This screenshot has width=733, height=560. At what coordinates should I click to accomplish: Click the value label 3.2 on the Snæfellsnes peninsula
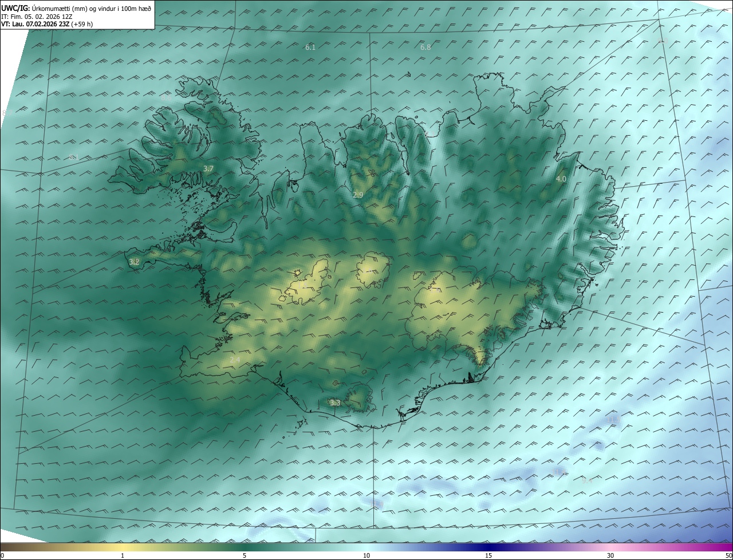coord(134,262)
